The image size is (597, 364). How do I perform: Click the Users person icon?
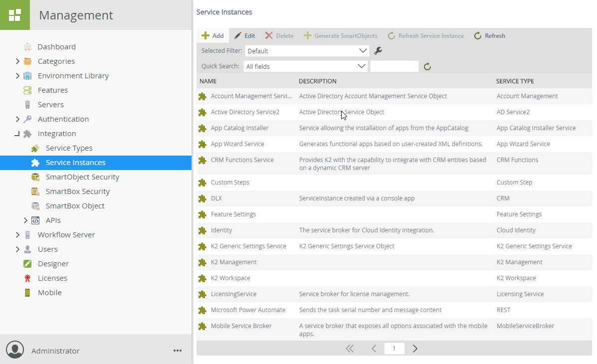tap(27, 249)
